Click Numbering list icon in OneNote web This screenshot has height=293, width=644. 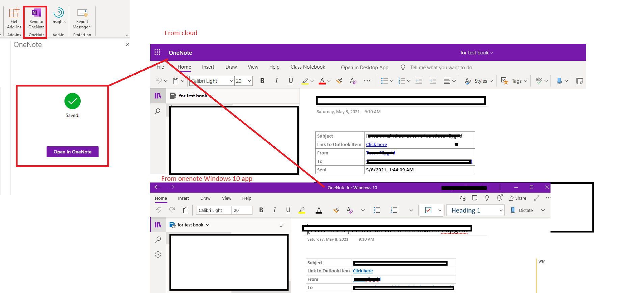coord(402,81)
